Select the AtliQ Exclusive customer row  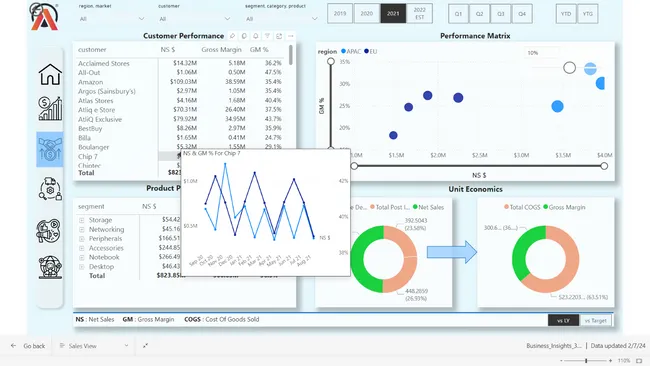coord(180,119)
